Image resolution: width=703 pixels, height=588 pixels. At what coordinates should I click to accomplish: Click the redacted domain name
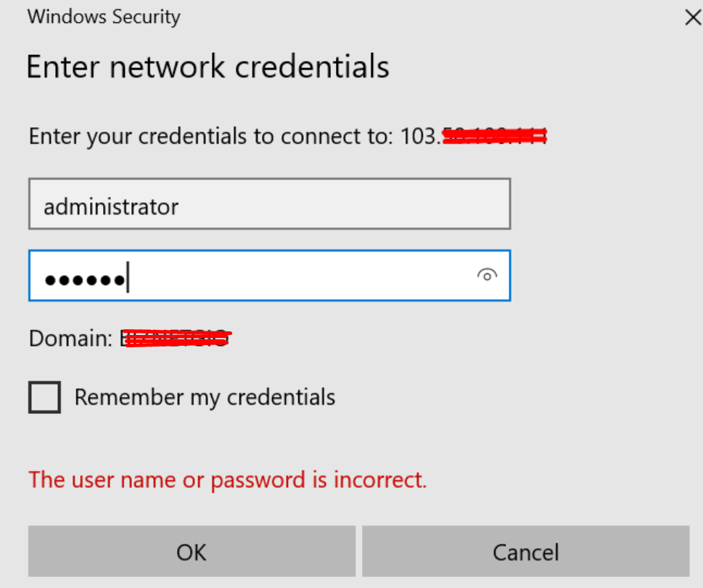pyautogui.click(x=177, y=338)
